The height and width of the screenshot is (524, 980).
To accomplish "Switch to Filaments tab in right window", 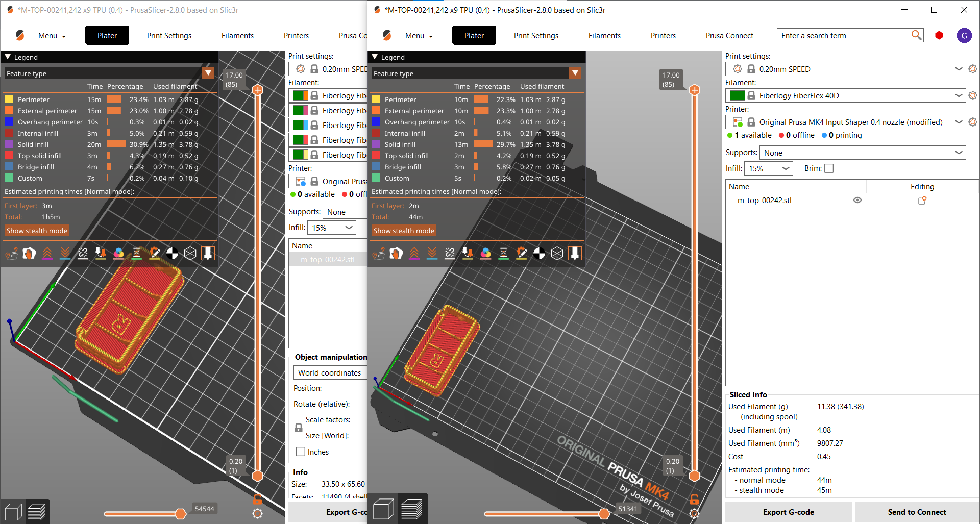I will 604,35.
